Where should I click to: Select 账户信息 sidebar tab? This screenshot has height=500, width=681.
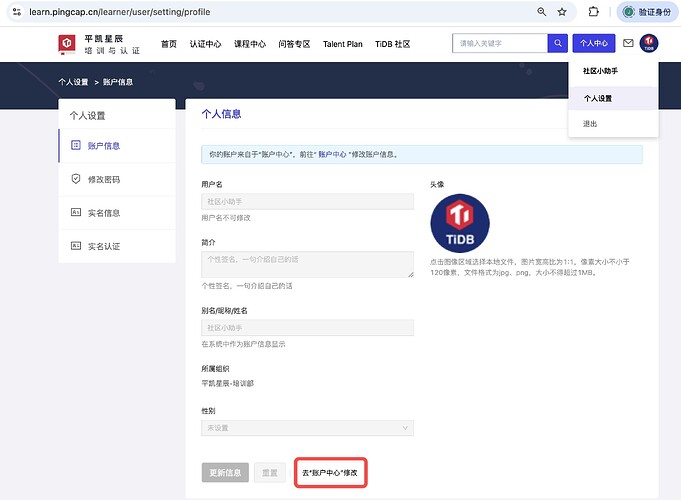[117, 146]
